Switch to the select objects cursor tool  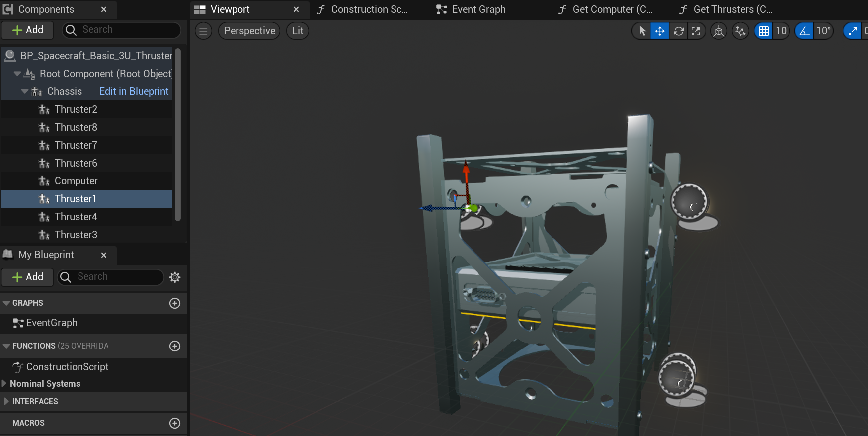642,31
